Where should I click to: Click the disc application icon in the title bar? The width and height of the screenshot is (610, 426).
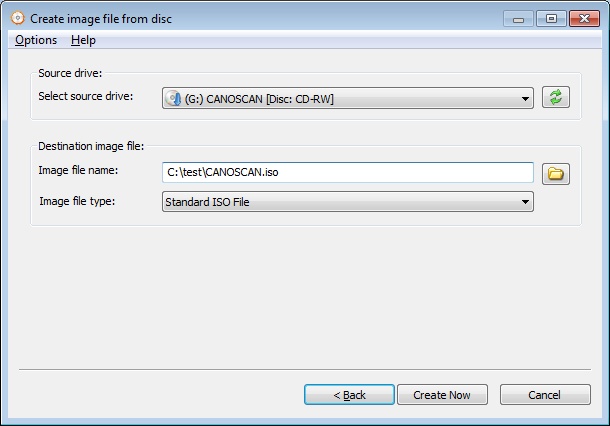coord(18,18)
